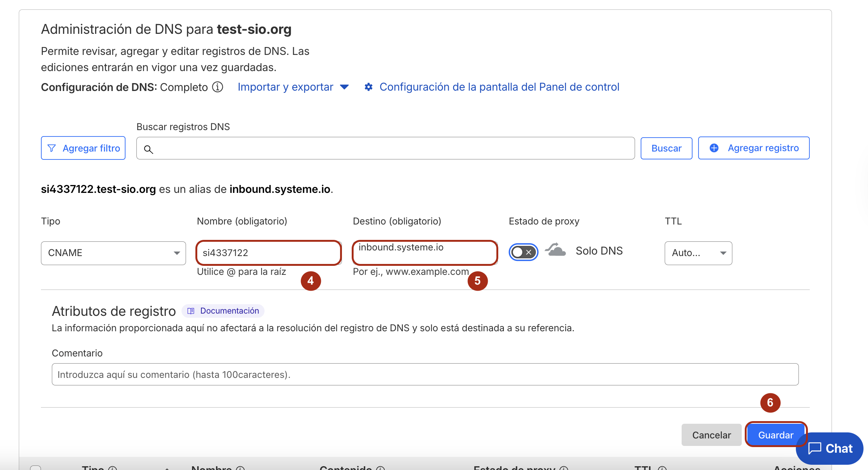This screenshot has height=470, width=868.
Task: Click the info icon next to Completo
Action: point(218,87)
